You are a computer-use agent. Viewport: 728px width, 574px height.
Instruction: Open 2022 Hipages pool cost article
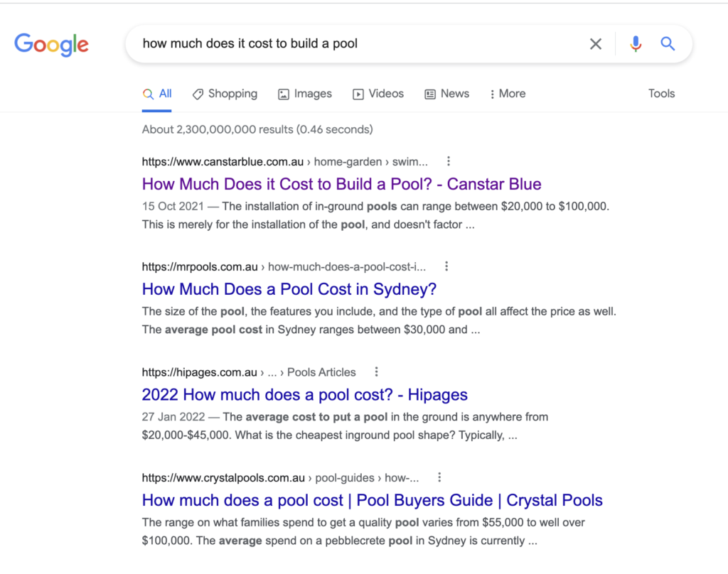pos(304,394)
